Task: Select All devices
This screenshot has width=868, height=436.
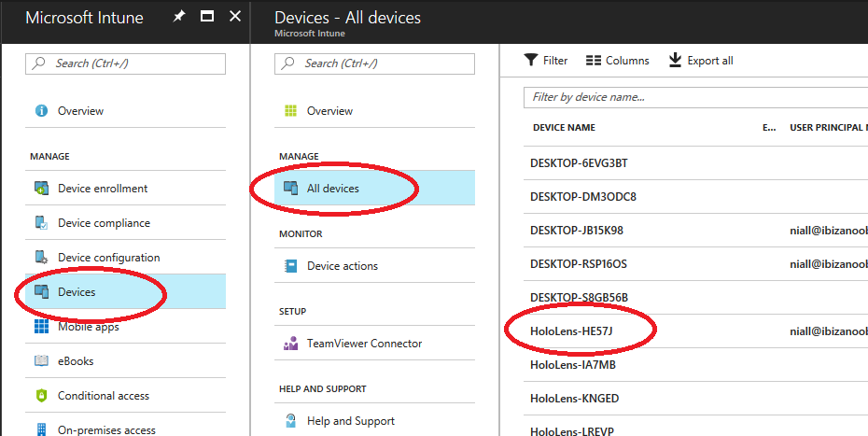Action: pyautogui.click(x=333, y=189)
